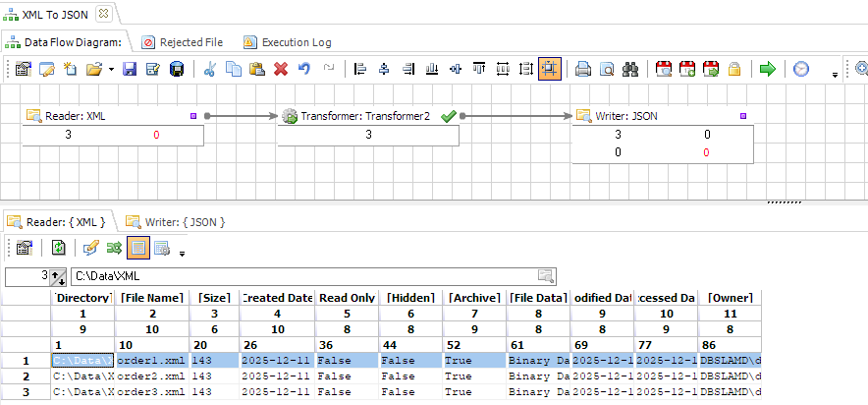The image size is (868, 405).
Task: Click the grid with gear settings icon
Action: pos(162,248)
